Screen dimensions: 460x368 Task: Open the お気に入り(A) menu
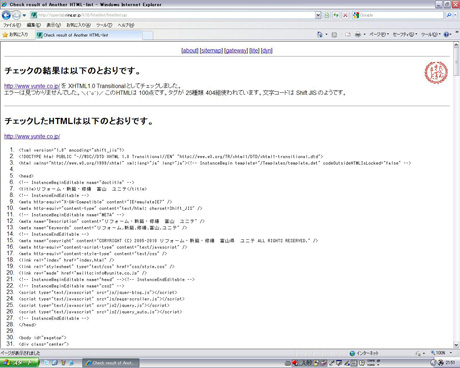pyautogui.click(x=78, y=25)
